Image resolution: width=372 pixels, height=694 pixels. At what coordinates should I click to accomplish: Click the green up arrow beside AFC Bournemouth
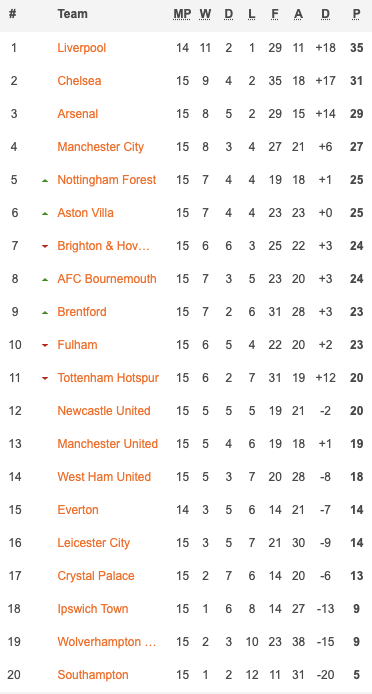(45, 280)
